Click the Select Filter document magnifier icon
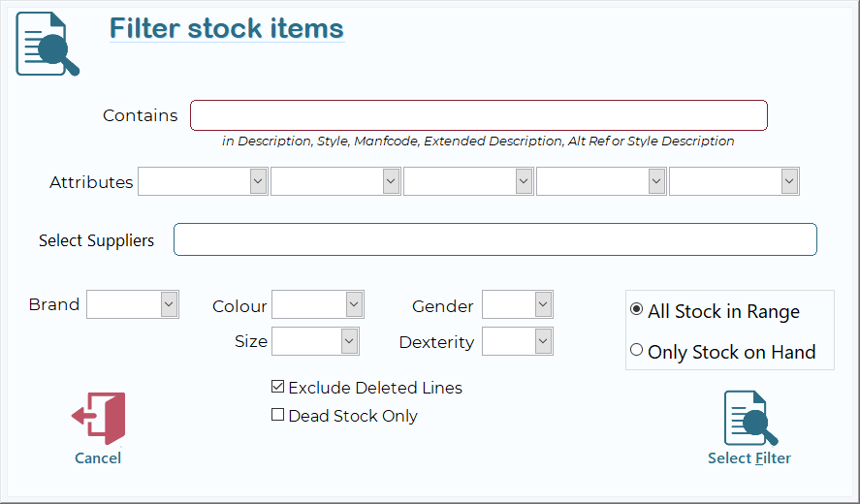 [x=750, y=419]
